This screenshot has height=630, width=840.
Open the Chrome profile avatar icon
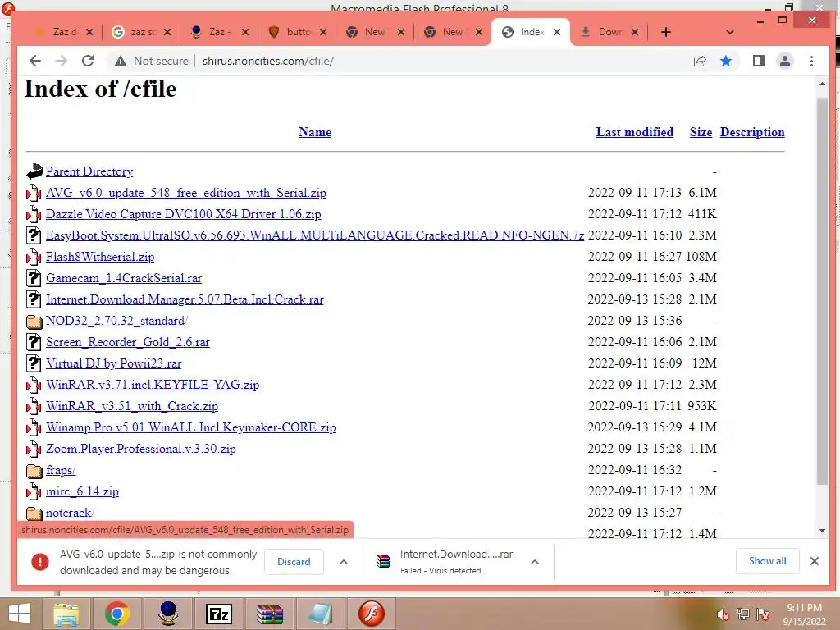785,61
